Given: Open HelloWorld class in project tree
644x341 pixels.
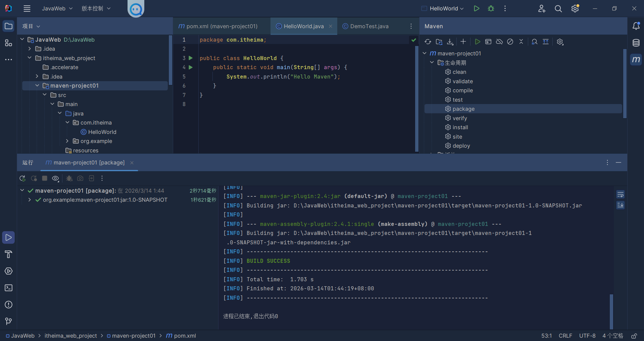Looking at the screenshot, I should 102,132.
